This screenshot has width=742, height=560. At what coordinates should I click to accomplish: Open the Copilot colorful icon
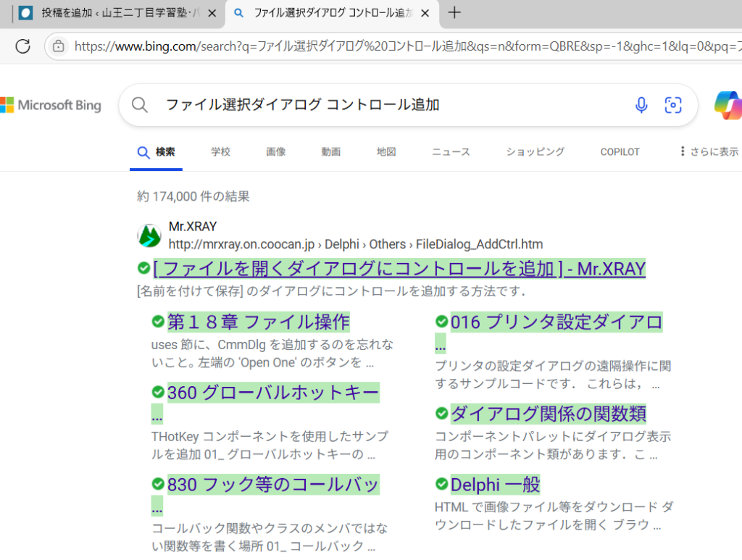tap(728, 105)
